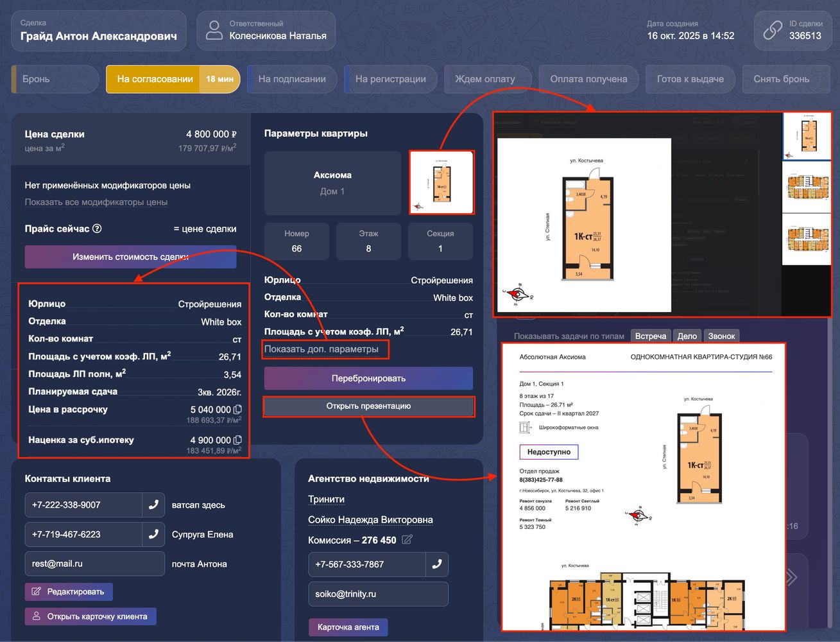The height and width of the screenshot is (642, 840).
Task: Select the second gallery thumbnail showing floor layout
Action: pos(807,186)
